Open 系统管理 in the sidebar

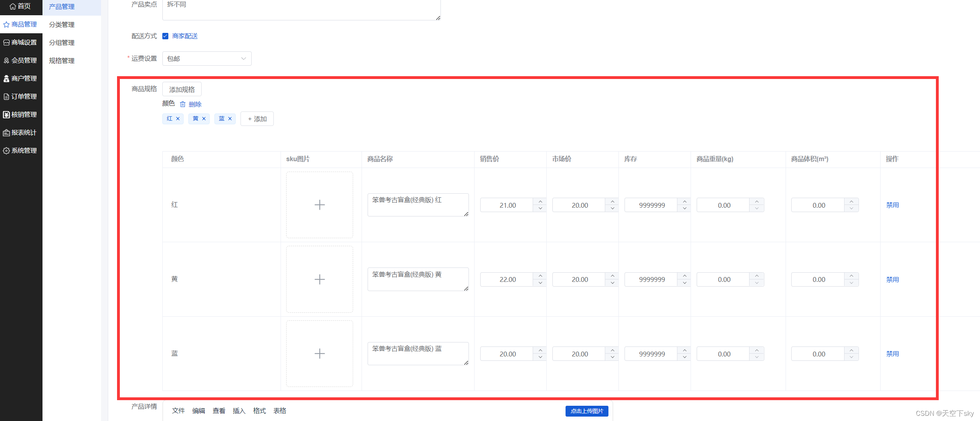point(21,151)
